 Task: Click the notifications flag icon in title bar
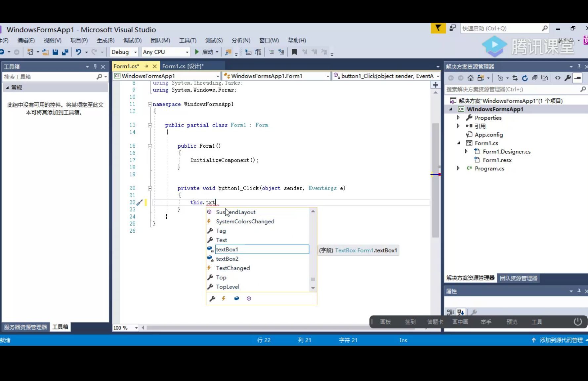438,28
